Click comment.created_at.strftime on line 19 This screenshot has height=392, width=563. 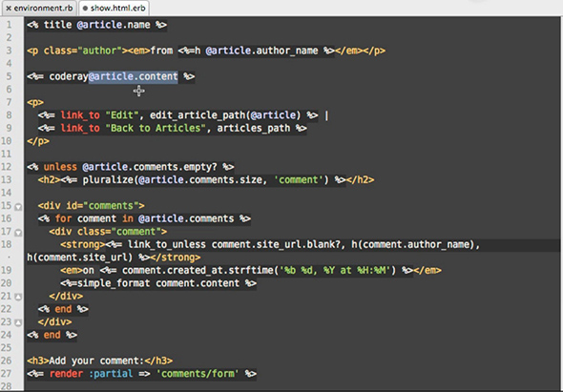(198, 270)
